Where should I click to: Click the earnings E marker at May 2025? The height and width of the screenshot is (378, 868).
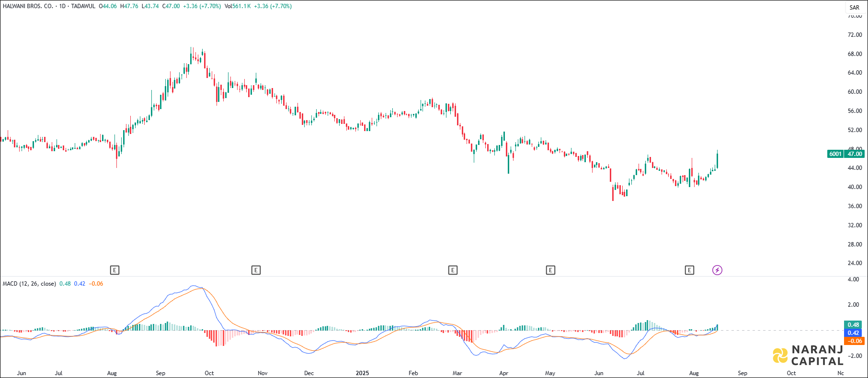point(550,270)
